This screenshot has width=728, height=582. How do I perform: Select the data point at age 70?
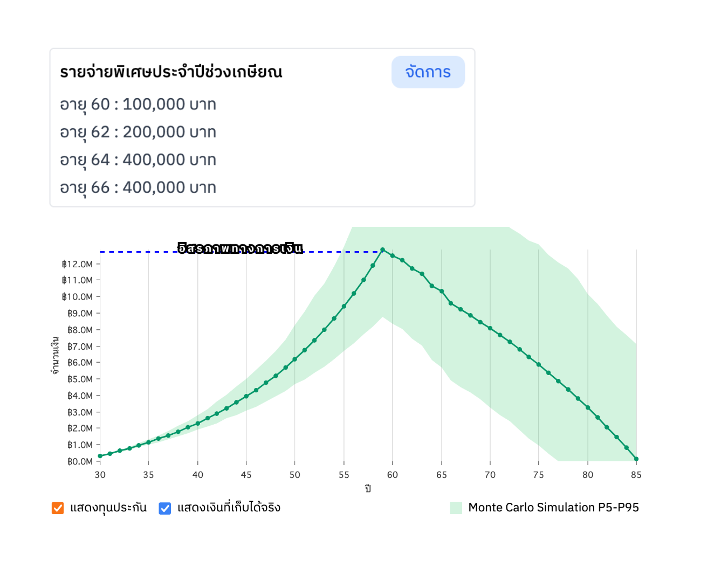pyautogui.click(x=490, y=328)
